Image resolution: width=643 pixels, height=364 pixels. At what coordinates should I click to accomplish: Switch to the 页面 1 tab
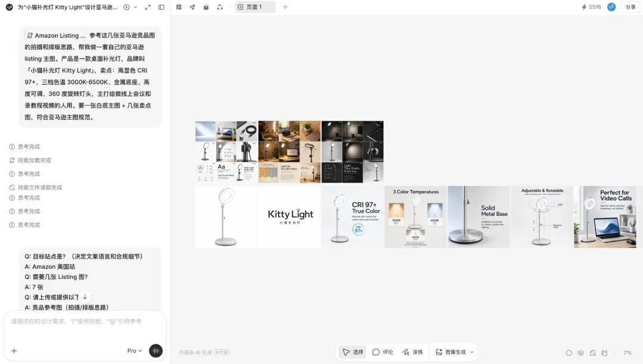tap(255, 7)
